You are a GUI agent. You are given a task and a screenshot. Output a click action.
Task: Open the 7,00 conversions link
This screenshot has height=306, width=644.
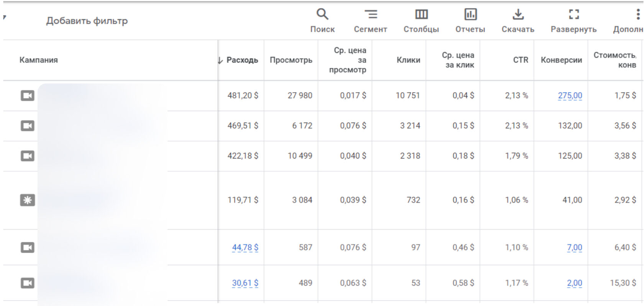tap(575, 248)
